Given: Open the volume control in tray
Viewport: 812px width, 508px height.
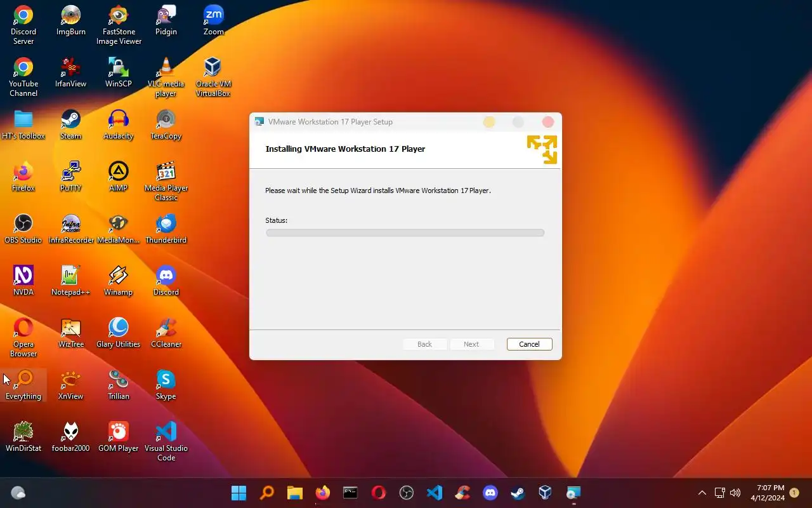Looking at the screenshot, I should point(735,493).
